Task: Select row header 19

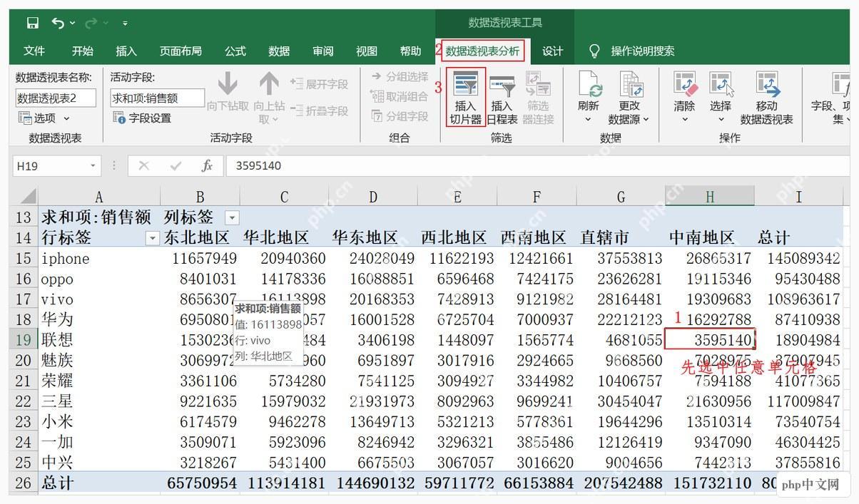Action: click(24, 339)
